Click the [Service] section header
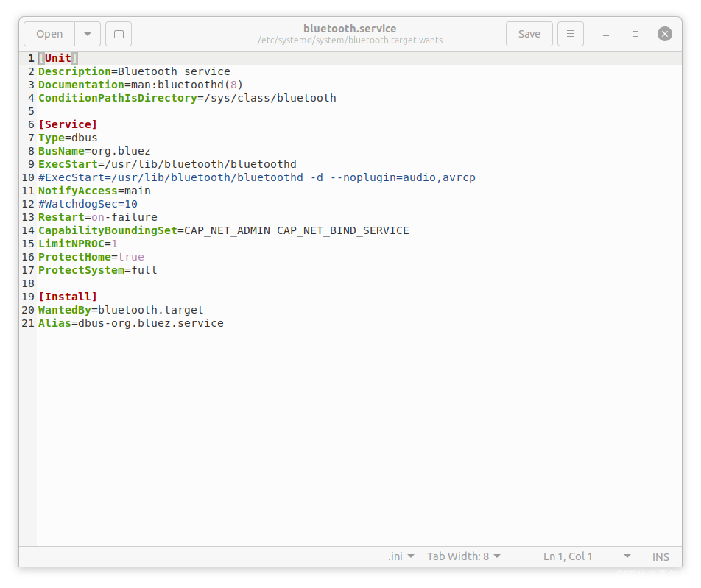The height and width of the screenshot is (588, 701). pos(68,124)
